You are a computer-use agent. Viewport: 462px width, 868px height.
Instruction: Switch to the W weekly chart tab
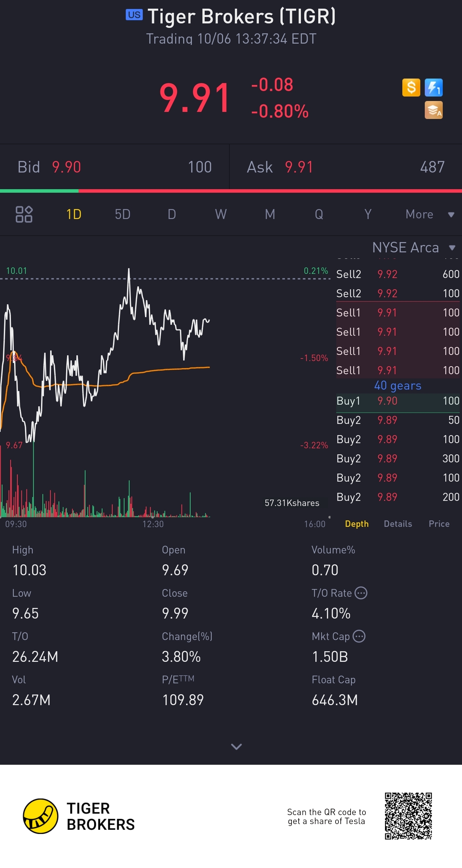click(221, 214)
